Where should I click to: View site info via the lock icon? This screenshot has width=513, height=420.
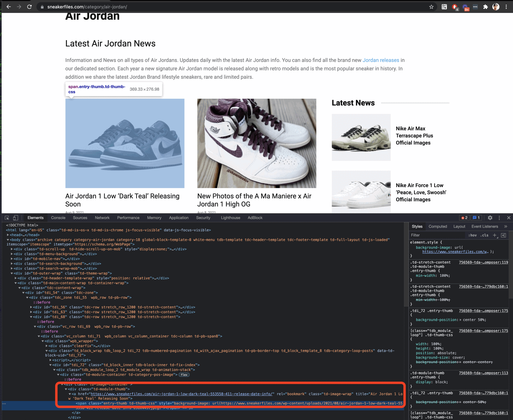pos(42,7)
